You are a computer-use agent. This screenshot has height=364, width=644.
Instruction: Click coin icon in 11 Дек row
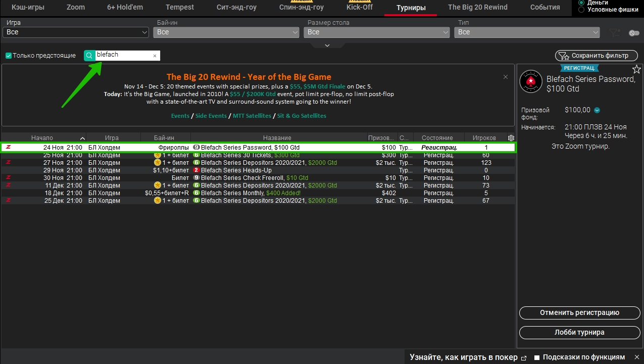point(158,186)
